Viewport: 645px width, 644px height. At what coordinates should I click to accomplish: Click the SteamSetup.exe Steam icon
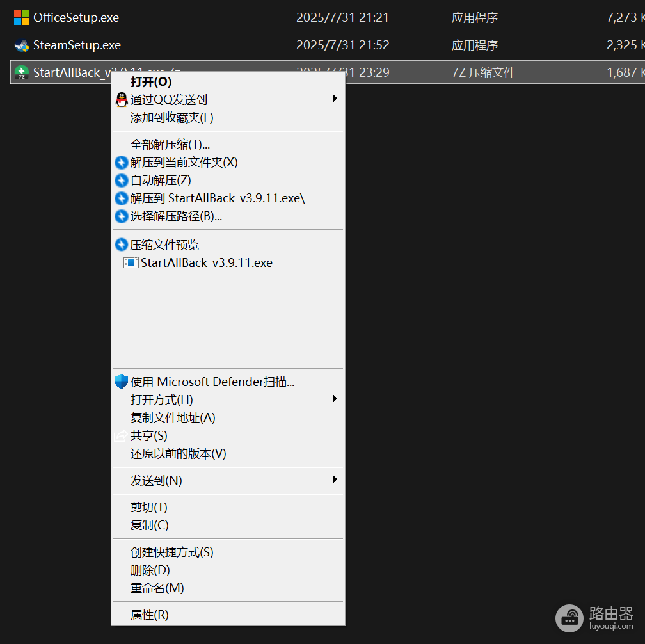[x=21, y=45]
